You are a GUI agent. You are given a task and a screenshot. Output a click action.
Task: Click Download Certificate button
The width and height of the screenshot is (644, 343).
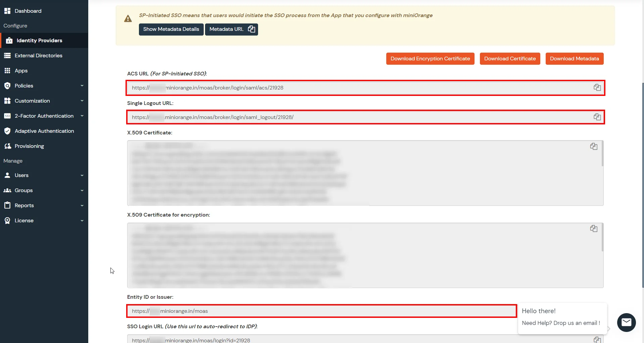(510, 59)
